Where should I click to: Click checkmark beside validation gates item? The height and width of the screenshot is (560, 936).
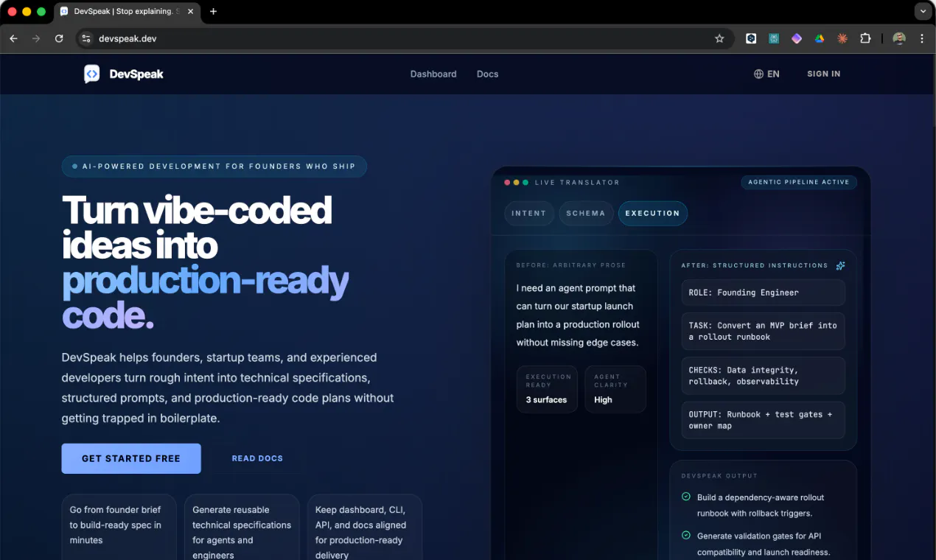point(686,536)
